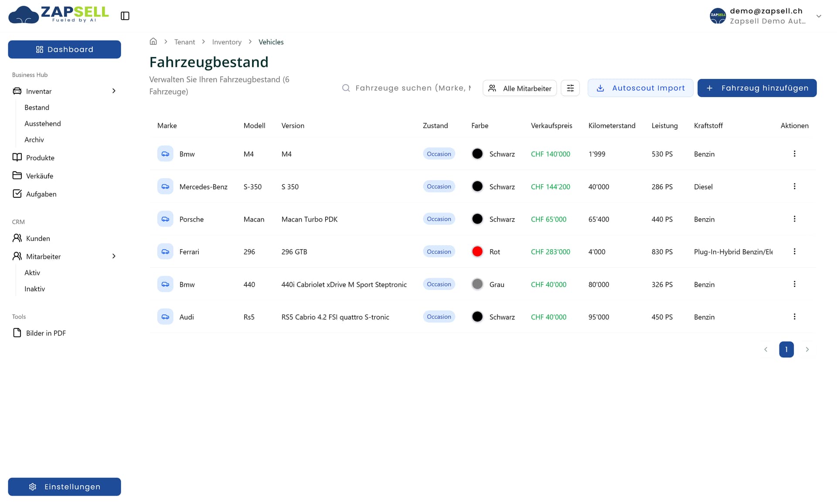Click price CHF 283'000
The height and width of the screenshot is (504, 837).
(x=551, y=252)
